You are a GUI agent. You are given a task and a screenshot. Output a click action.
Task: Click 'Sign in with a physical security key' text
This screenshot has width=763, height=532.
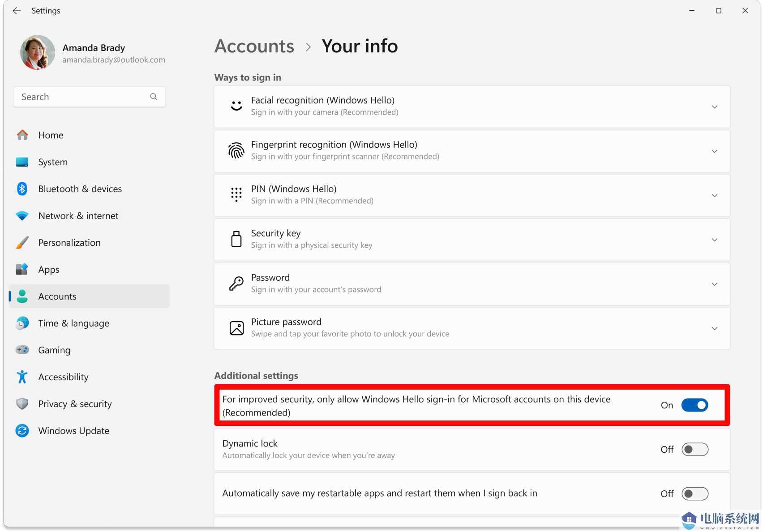312,245
